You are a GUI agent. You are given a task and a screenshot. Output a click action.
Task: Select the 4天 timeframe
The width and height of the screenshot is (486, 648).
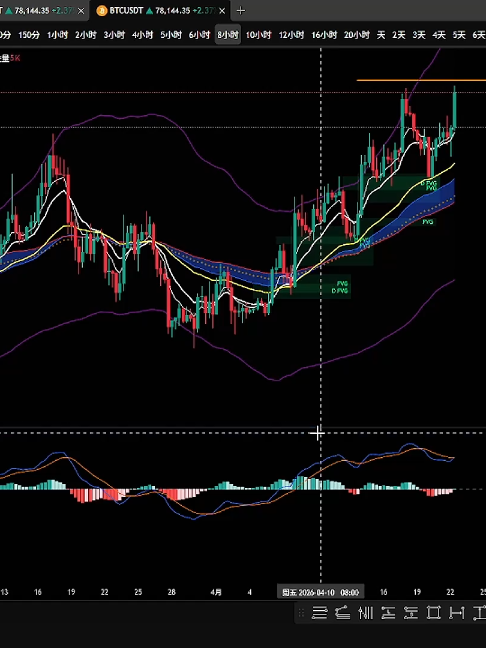(439, 35)
